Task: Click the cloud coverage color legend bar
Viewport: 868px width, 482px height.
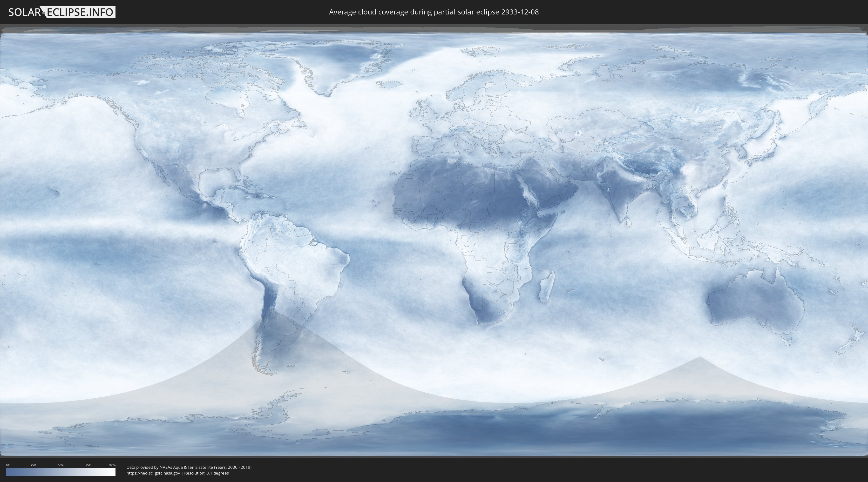Action: coord(61,472)
